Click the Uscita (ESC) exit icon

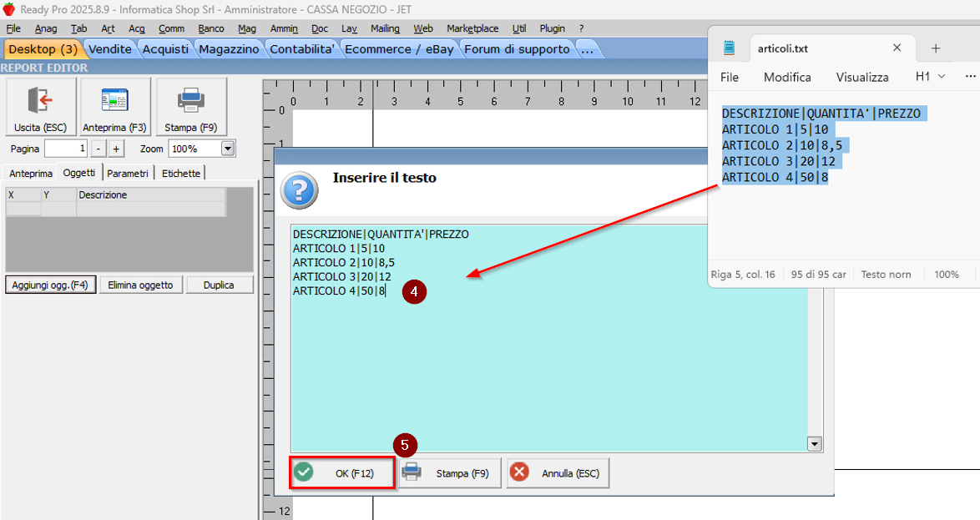pos(40,100)
